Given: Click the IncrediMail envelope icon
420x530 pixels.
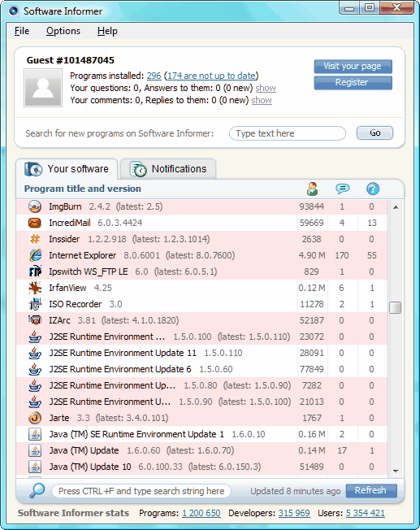Looking at the screenshot, I should point(35,223).
